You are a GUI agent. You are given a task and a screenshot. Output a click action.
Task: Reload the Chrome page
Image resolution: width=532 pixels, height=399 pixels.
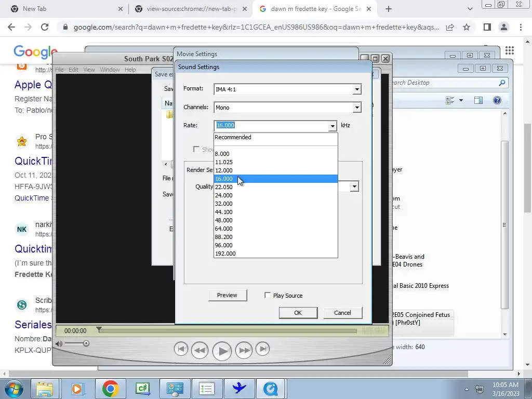point(45,27)
